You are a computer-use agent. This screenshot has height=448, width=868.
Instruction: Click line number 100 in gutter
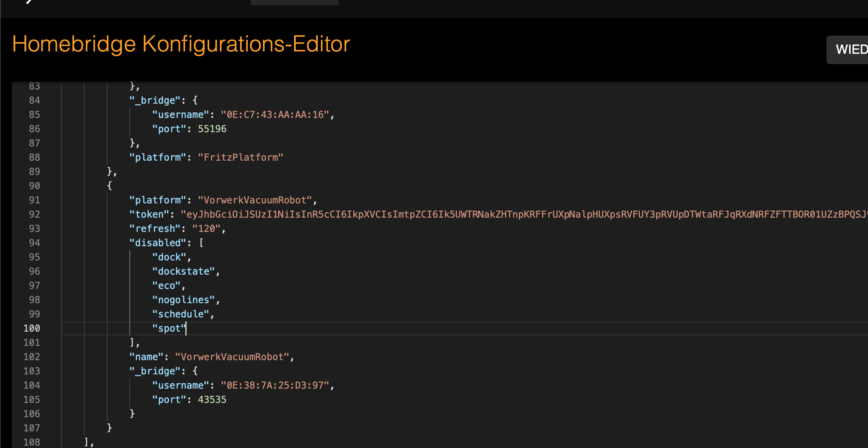32,328
